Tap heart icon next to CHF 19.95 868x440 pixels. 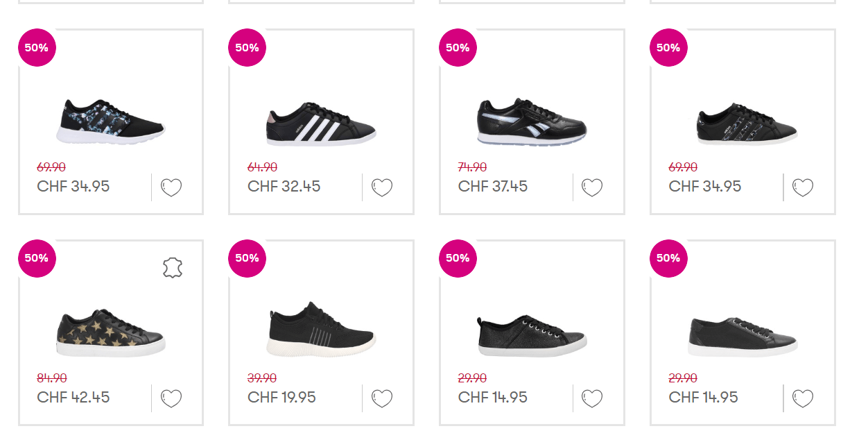pyautogui.click(x=382, y=398)
